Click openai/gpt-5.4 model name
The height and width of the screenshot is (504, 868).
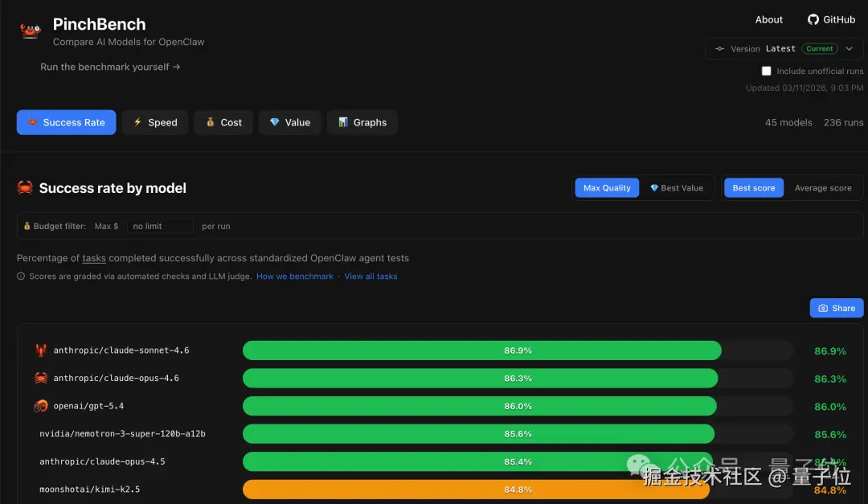coord(88,406)
